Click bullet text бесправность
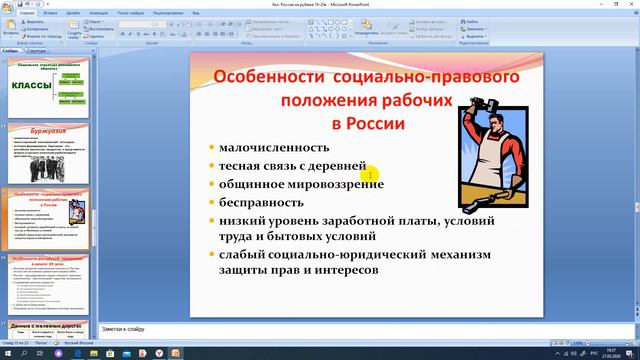The width and height of the screenshot is (640, 360). point(261,202)
